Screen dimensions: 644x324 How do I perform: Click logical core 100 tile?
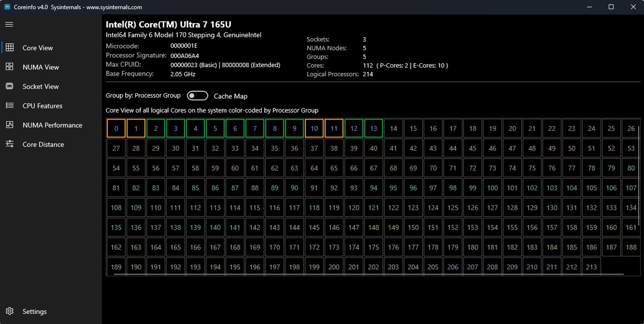[x=493, y=188]
